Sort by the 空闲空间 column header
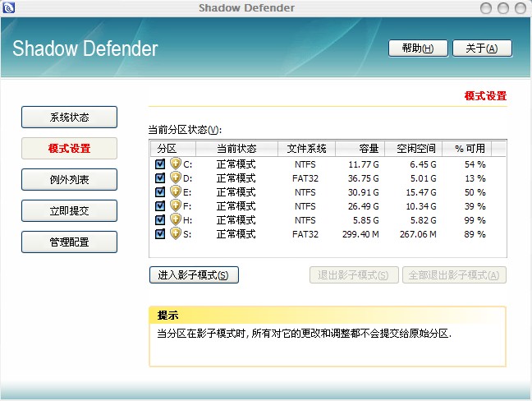 pos(413,149)
